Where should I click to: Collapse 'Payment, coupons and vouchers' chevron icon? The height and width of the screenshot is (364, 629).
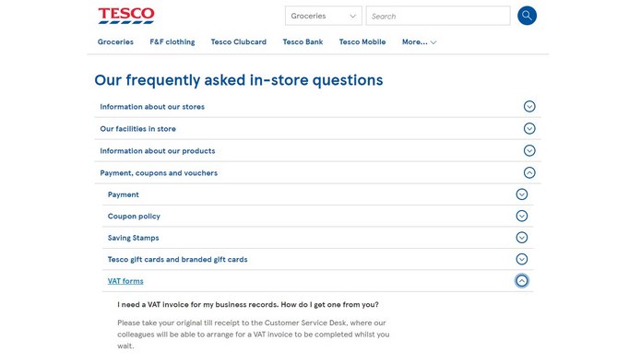pyautogui.click(x=529, y=172)
